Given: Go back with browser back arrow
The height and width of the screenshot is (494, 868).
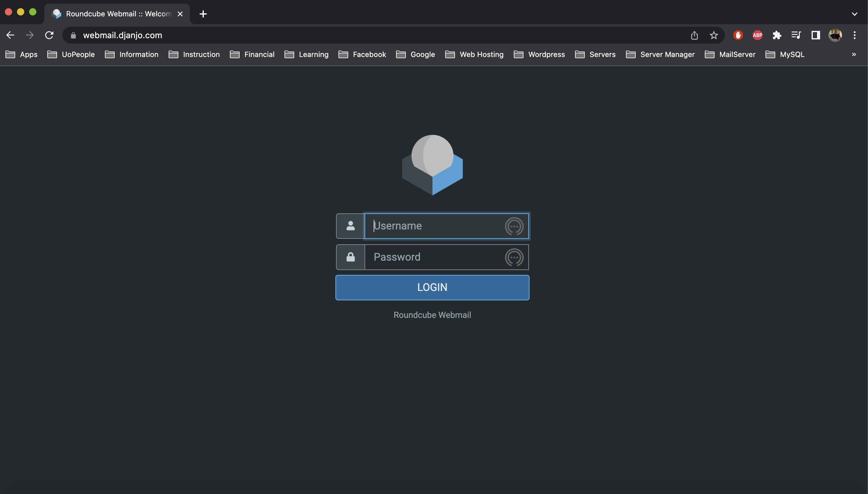Looking at the screenshot, I should pos(10,35).
